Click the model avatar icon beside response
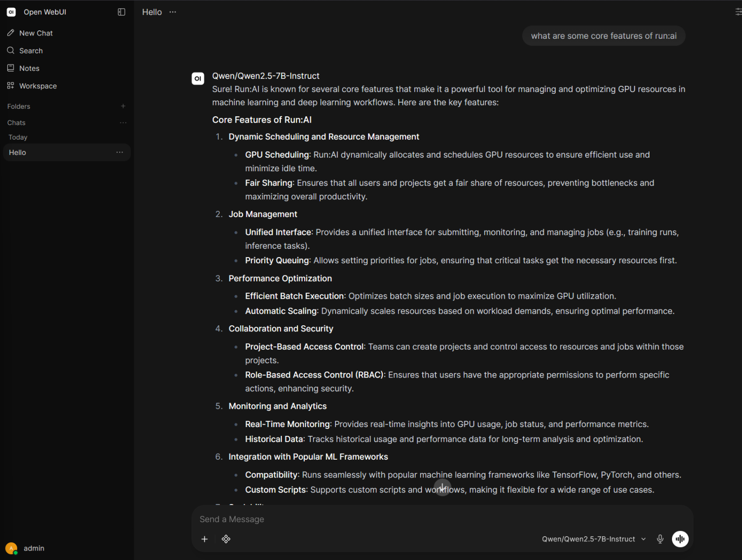 (x=198, y=78)
